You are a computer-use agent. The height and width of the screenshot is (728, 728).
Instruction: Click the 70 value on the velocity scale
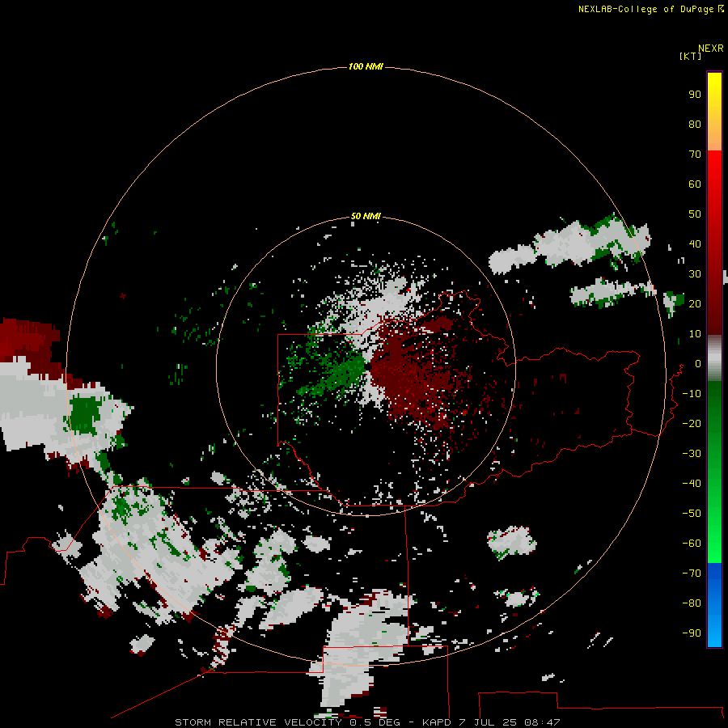click(x=695, y=154)
